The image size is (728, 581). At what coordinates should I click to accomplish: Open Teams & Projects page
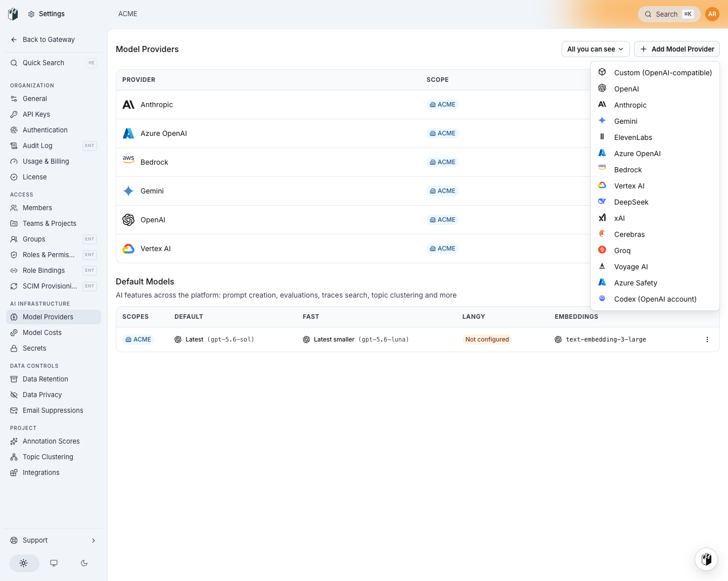coord(54,224)
